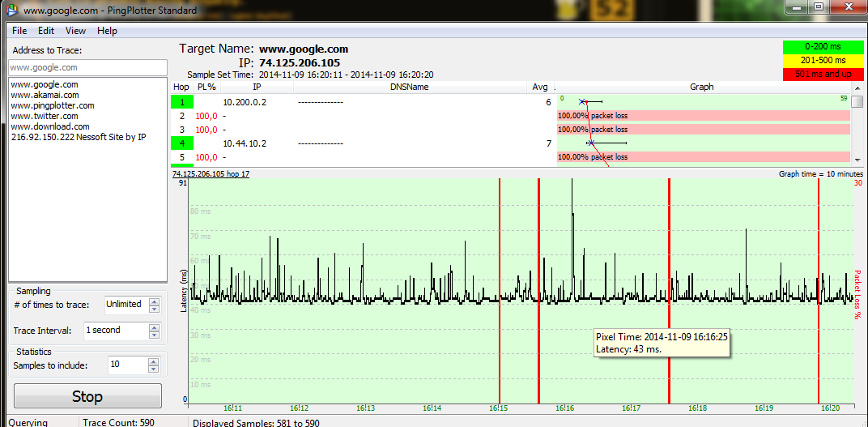This screenshot has height=427, width=868.
Task: Select www.download.com in address list
Action: [50, 126]
